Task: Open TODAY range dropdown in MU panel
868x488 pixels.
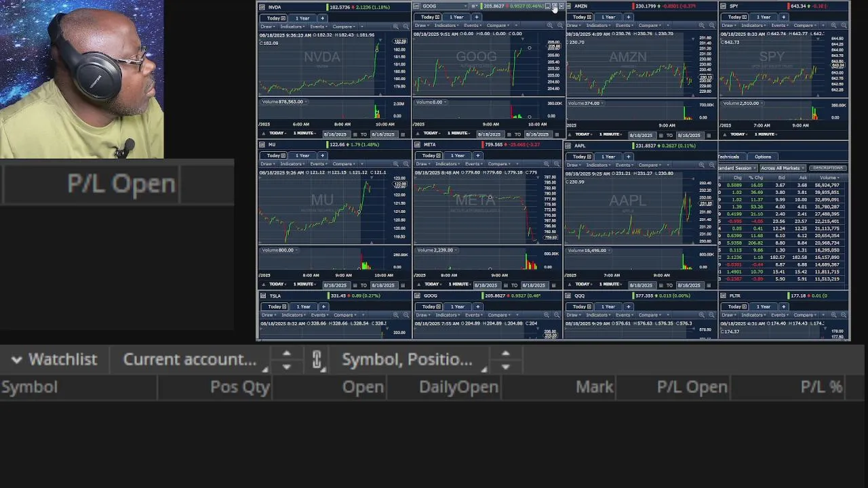Action: (278, 284)
